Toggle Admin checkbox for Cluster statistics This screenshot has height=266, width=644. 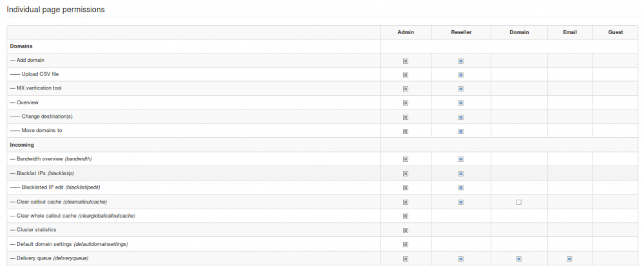(x=406, y=230)
